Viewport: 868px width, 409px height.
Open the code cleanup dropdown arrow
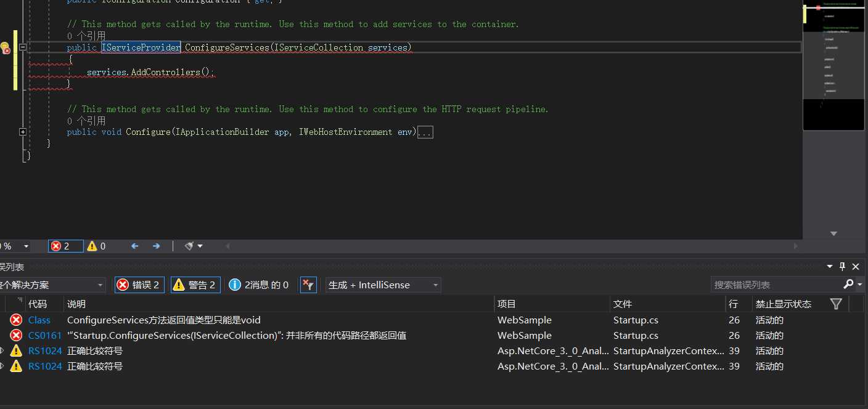pos(200,246)
